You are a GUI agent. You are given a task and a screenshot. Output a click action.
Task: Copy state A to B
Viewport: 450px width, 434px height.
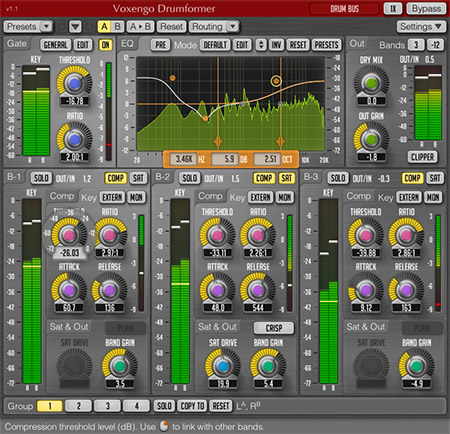point(140,26)
